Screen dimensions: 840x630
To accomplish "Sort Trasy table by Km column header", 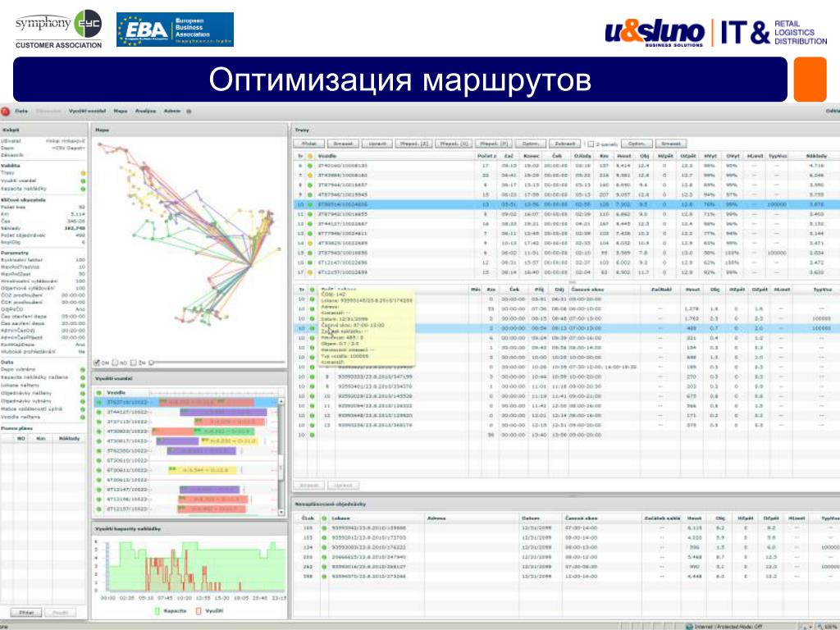I will tap(604, 156).
